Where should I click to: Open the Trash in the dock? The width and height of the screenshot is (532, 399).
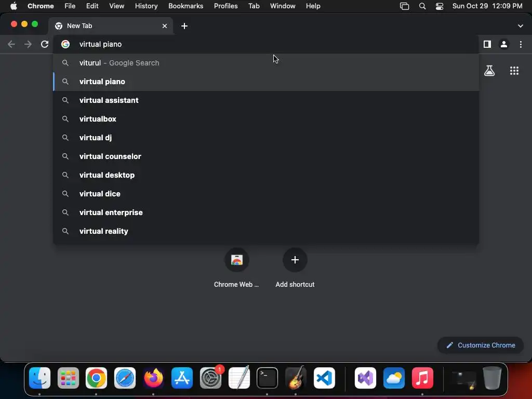493,378
